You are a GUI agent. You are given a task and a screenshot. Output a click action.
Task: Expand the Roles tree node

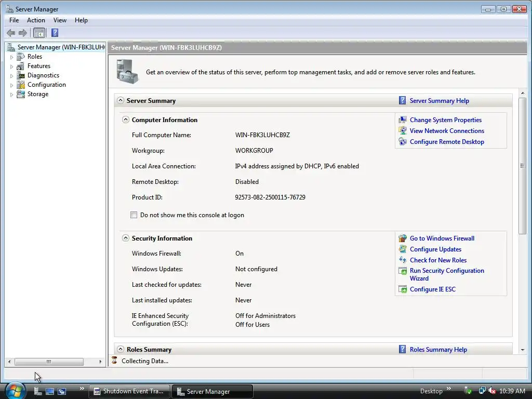pos(11,57)
